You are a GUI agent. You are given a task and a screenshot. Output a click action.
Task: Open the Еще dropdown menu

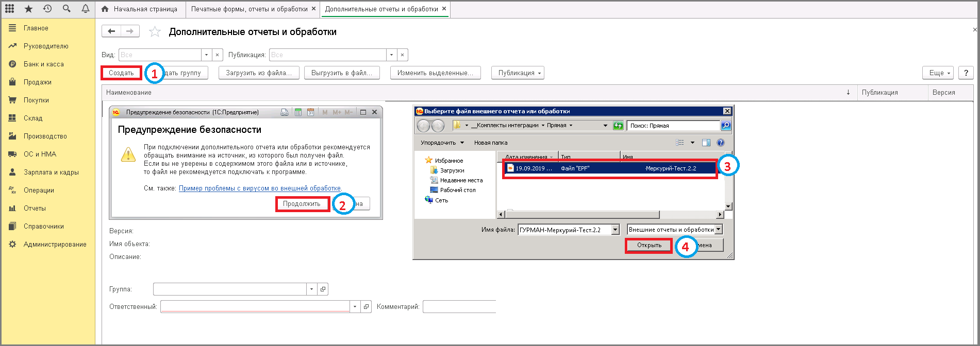point(938,73)
